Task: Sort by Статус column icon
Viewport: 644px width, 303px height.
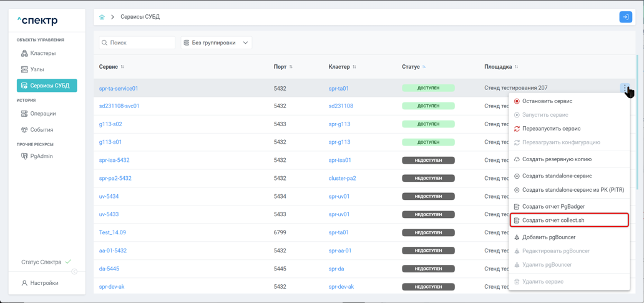Action: point(424,67)
